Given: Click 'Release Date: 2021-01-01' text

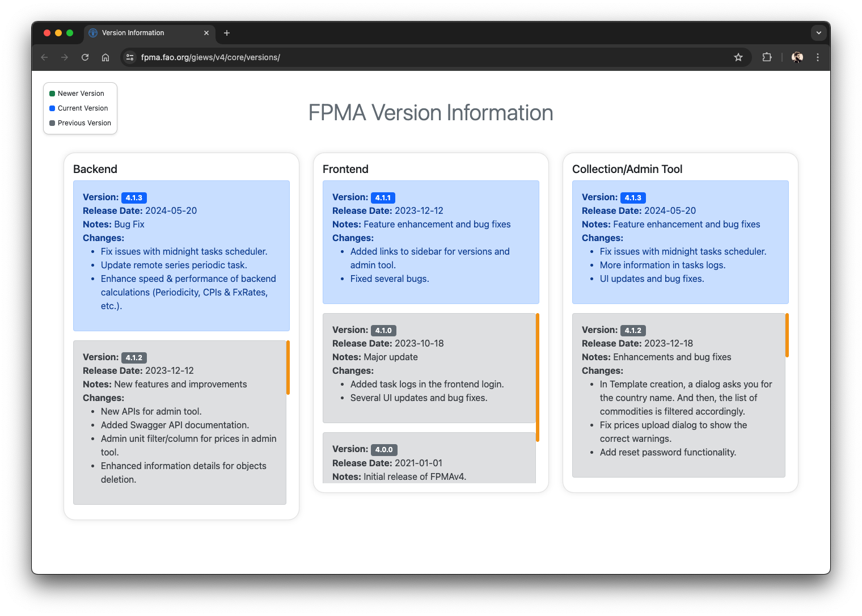Looking at the screenshot, I should point(387,463).
